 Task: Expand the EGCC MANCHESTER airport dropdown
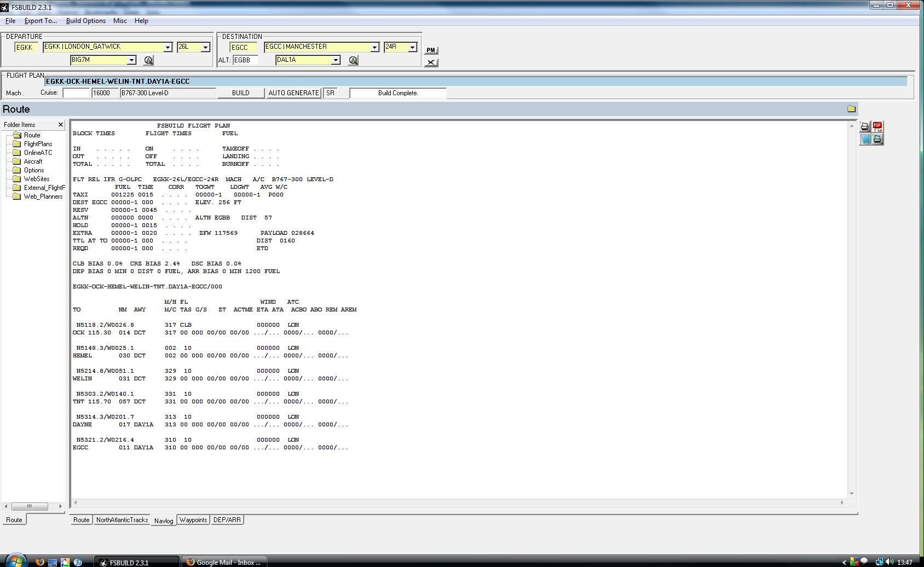point(374,47)
